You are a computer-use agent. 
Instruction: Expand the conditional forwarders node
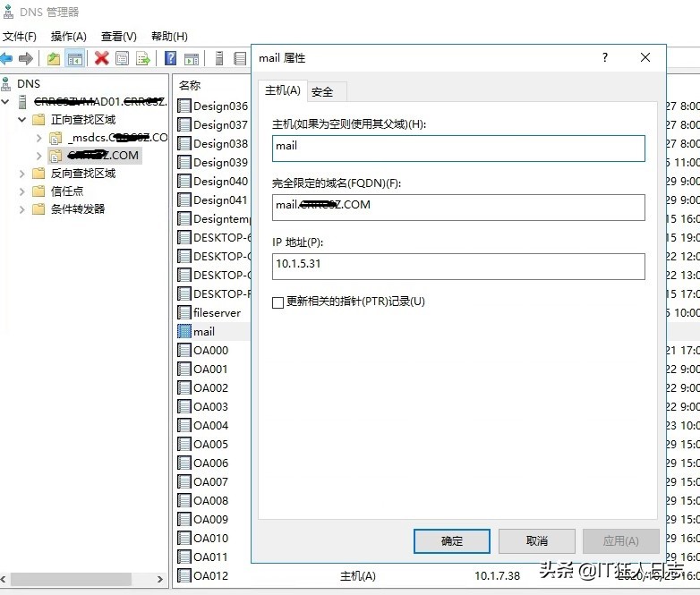point(21,208)
